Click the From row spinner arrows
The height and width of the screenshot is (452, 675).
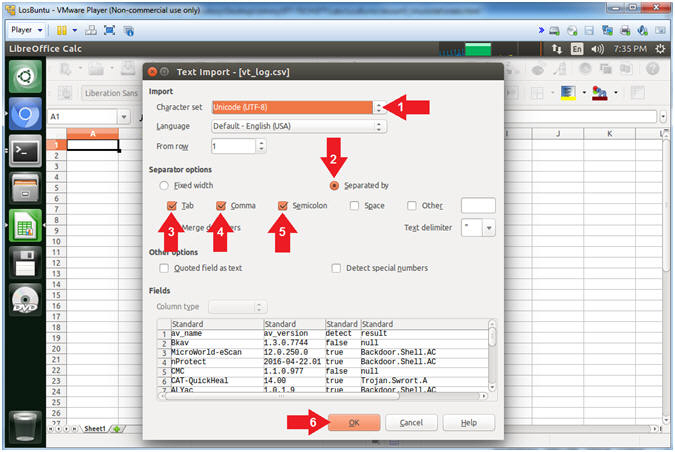click(261, 146)
